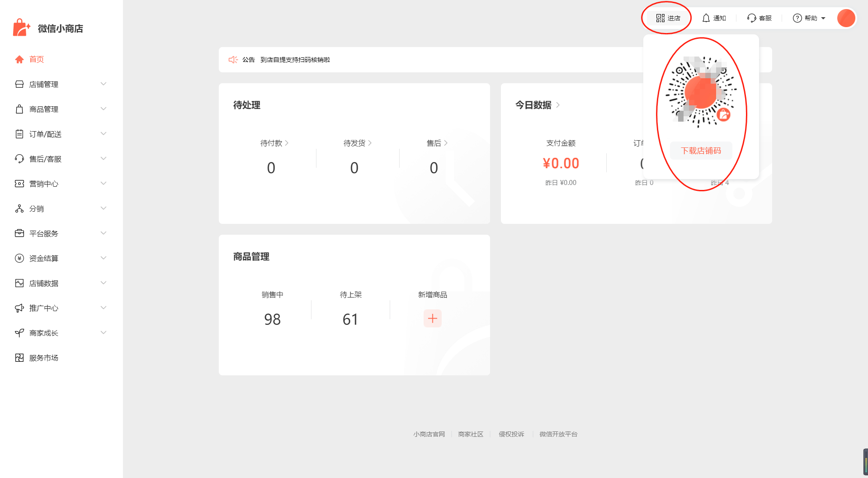Click the coupon icon for 营销中心

pos(19,184)
